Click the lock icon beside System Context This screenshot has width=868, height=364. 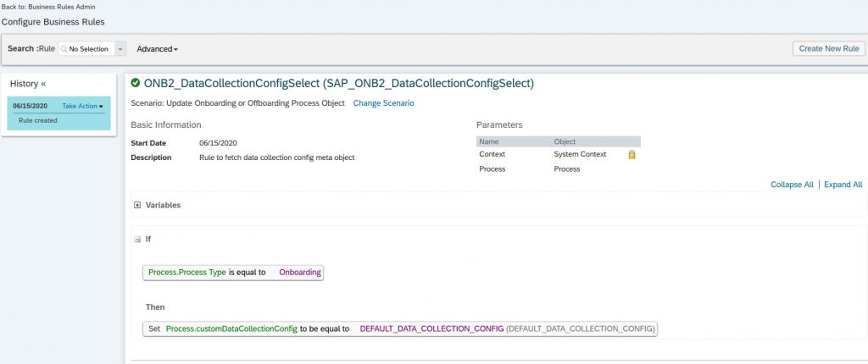pos(632,155)
